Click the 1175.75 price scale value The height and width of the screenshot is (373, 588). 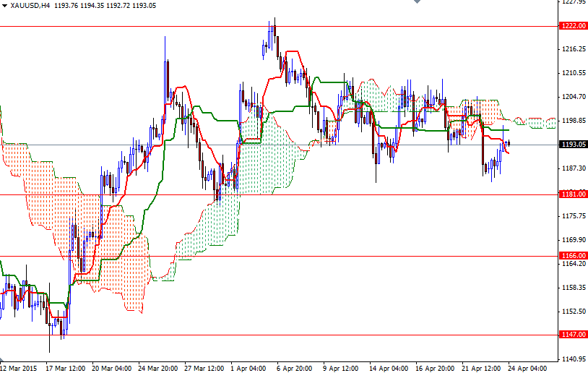pos(572,216)
